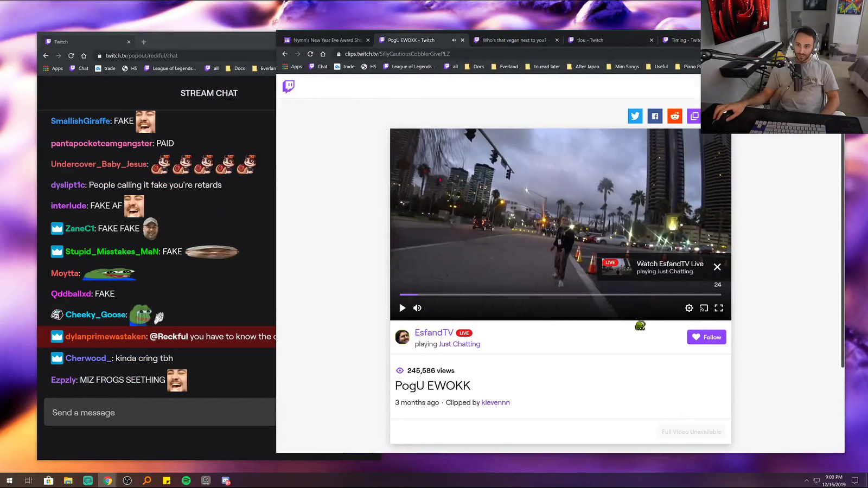This screenshot has height=488, width=868.
Task: Expand 'to read later' bookmark folder
Action: click(542, 67)
